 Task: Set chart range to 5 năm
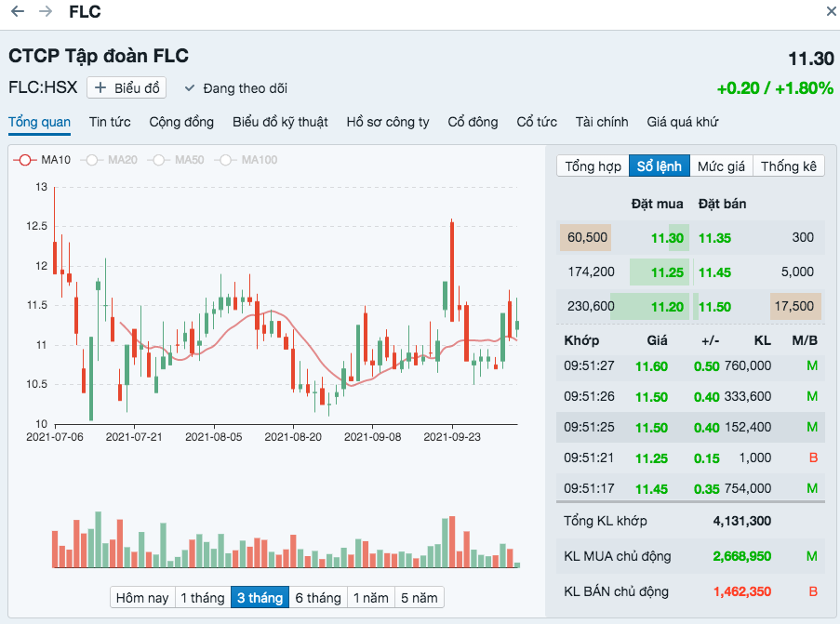(420, 597)
